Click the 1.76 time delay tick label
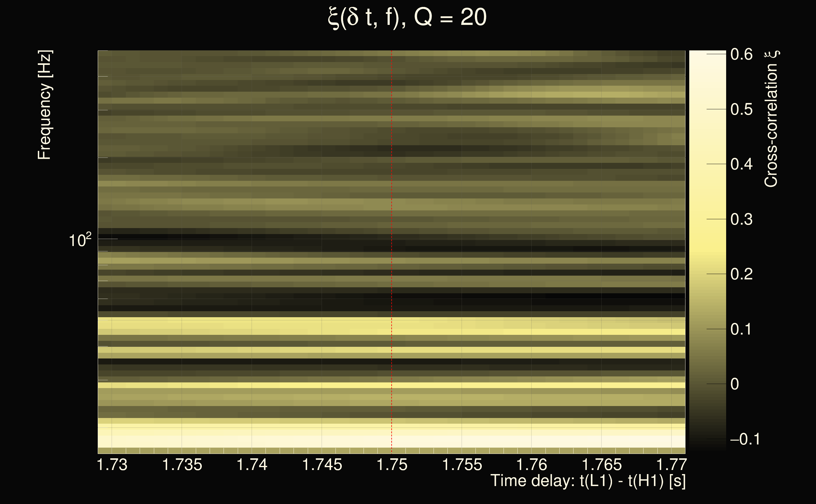The width and height of the screenshot is (816, 504). coord(532,465)
